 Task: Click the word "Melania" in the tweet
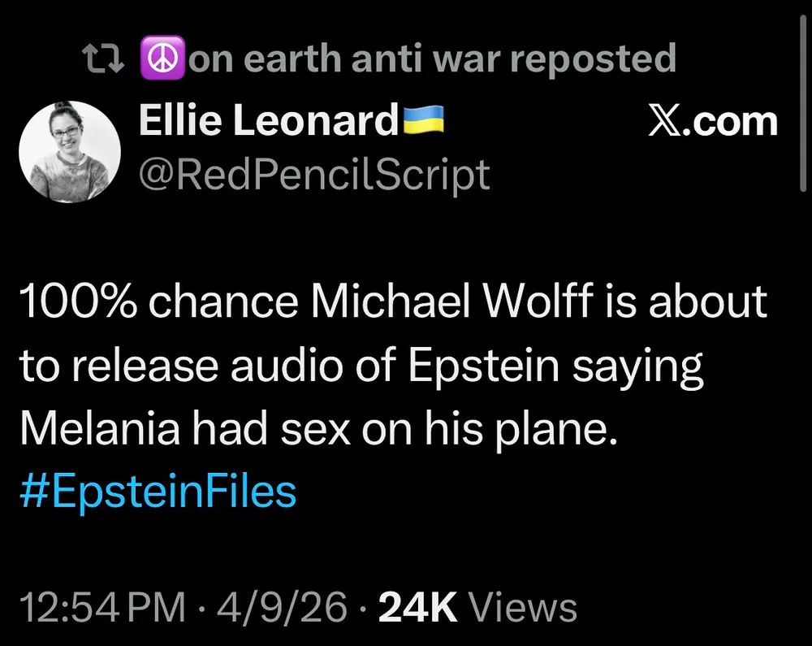click(x=99, y=428)
